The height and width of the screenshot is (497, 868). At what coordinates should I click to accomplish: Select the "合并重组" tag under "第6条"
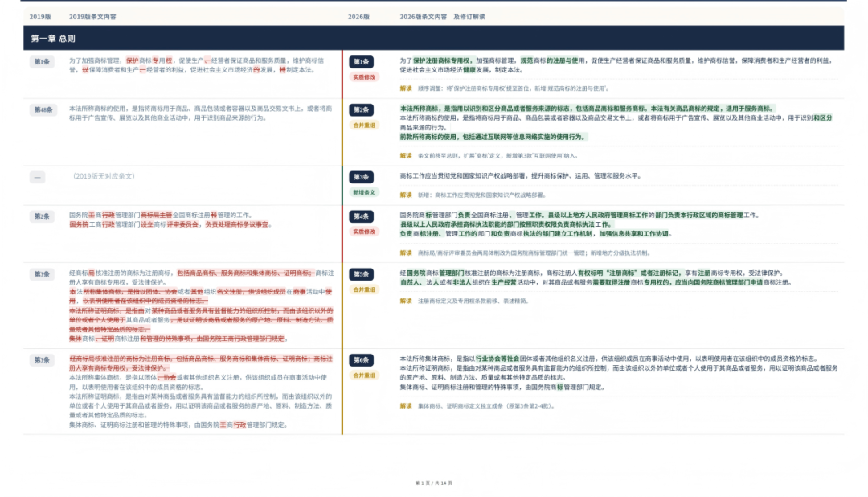[364, 376]
